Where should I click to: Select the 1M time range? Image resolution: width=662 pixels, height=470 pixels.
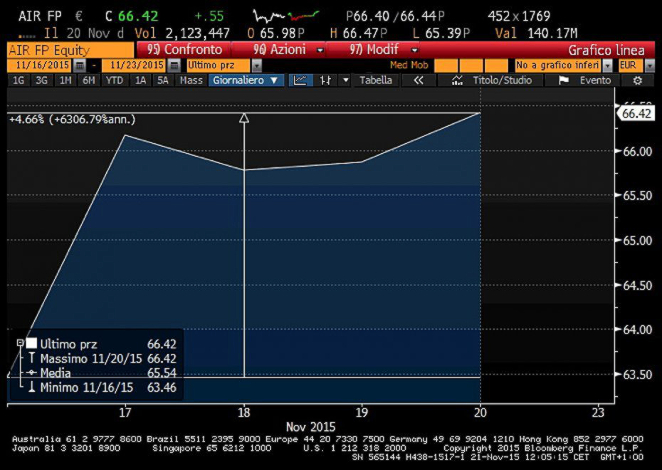[65, 80]
